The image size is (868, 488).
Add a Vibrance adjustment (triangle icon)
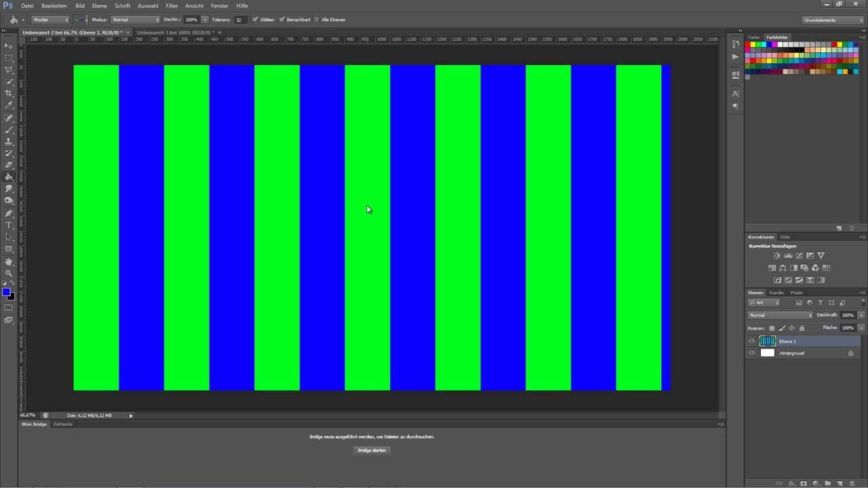(821, 256)
